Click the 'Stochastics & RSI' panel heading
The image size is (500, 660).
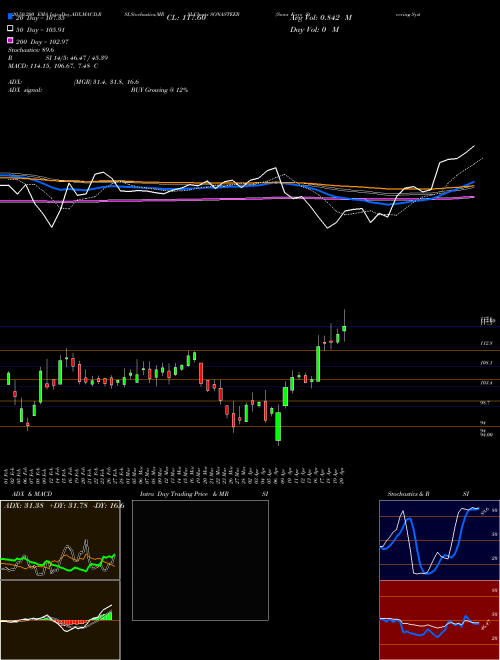tap(428, 494)
